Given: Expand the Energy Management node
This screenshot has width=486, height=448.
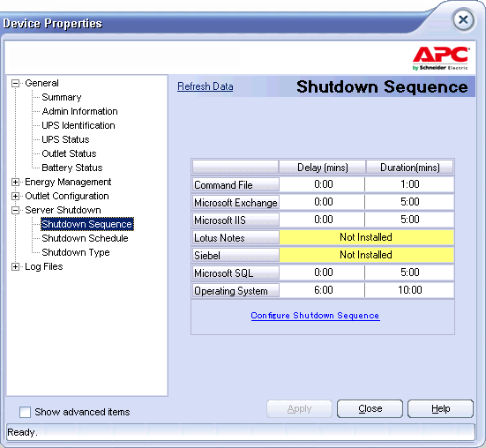Looking at the screenshot, I should (15, 183).
